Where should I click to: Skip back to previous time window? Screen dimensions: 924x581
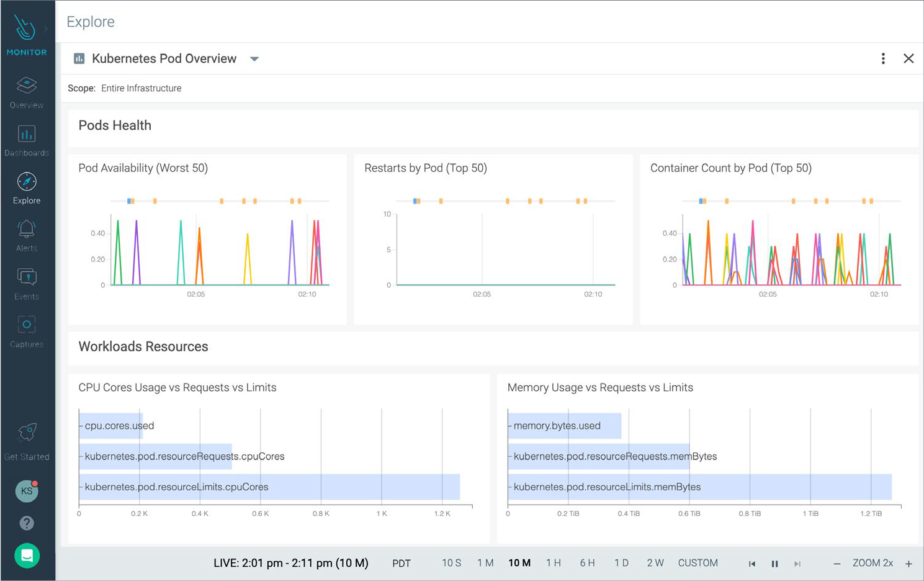point(752,564)
